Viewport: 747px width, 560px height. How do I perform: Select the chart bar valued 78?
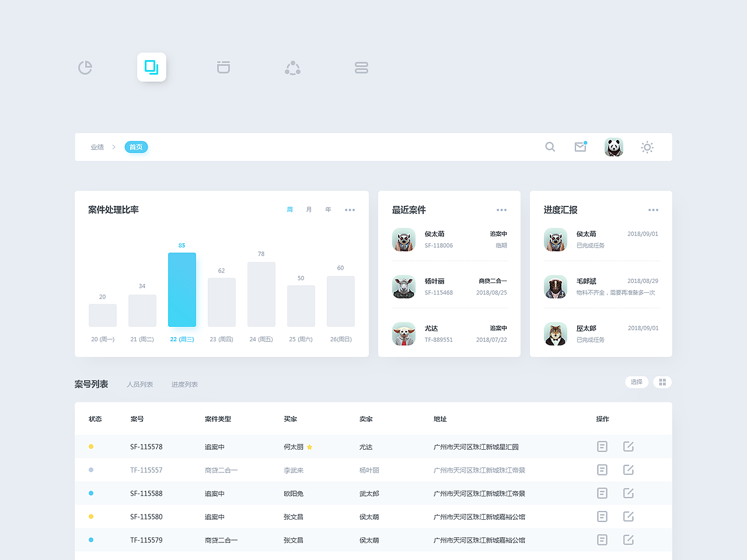pos(261,294)
